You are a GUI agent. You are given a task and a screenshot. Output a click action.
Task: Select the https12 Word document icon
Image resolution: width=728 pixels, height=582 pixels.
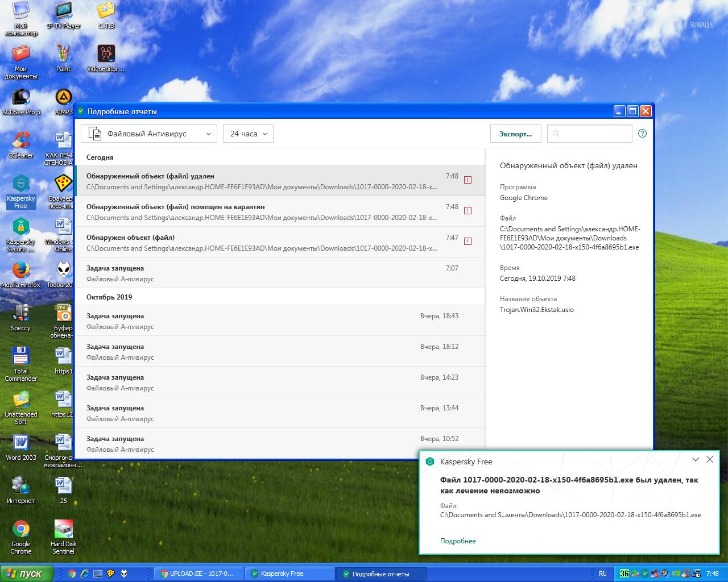pos(63,404)
